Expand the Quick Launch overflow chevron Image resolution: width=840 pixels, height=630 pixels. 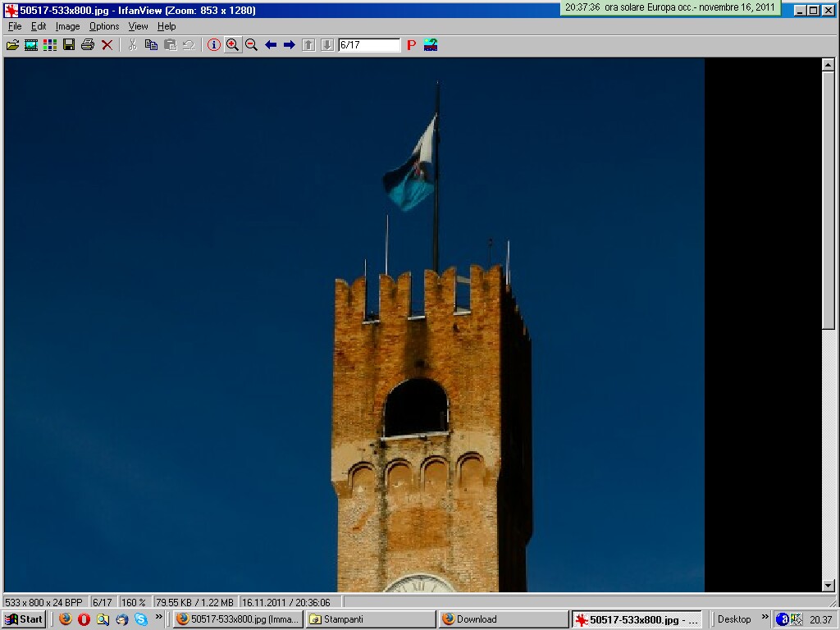(159, 617)
